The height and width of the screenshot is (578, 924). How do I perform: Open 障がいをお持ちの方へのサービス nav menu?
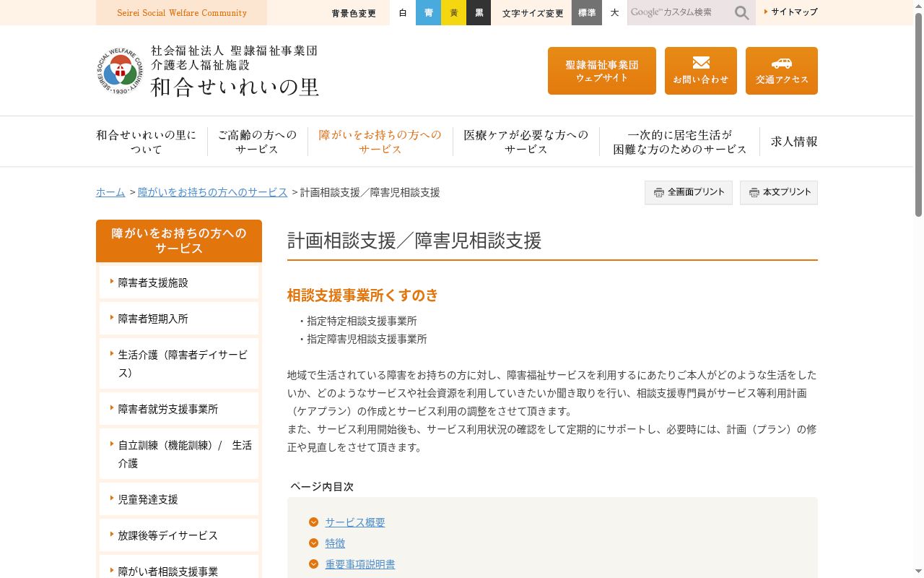pyautogui.click(x=380, y=142)
